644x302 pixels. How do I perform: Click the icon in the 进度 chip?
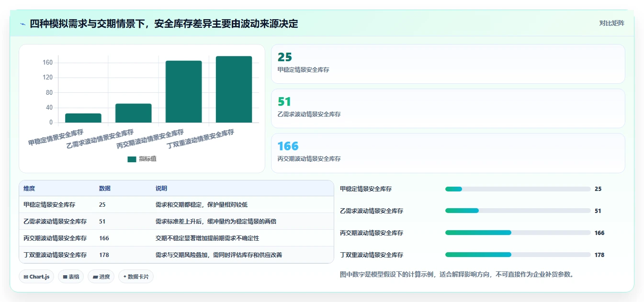(x=95, y=277)
